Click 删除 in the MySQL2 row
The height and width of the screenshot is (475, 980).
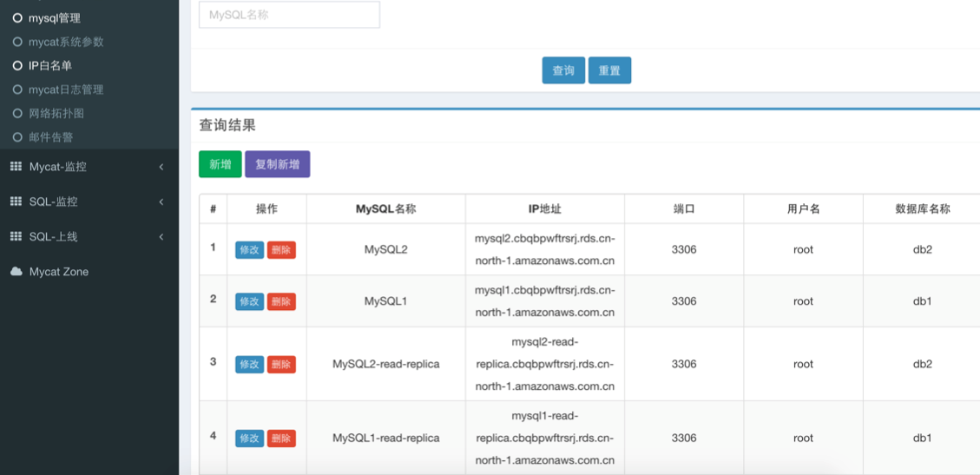pos(281,250)
